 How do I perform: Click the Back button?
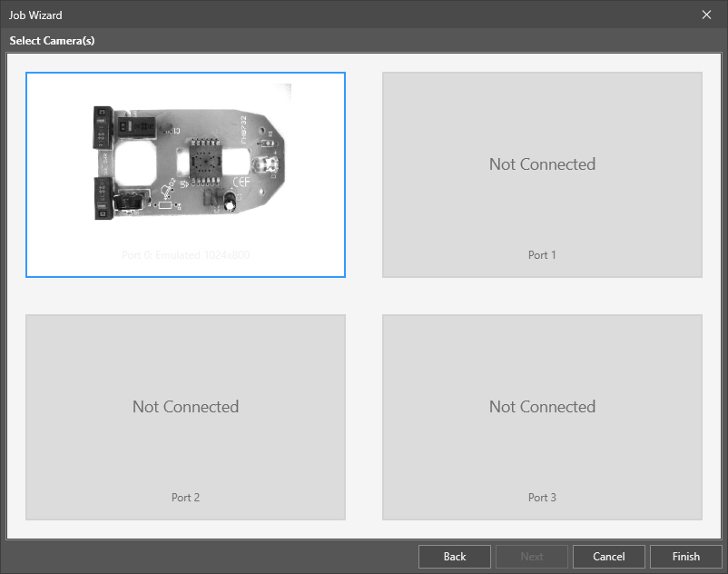(455, 557)
